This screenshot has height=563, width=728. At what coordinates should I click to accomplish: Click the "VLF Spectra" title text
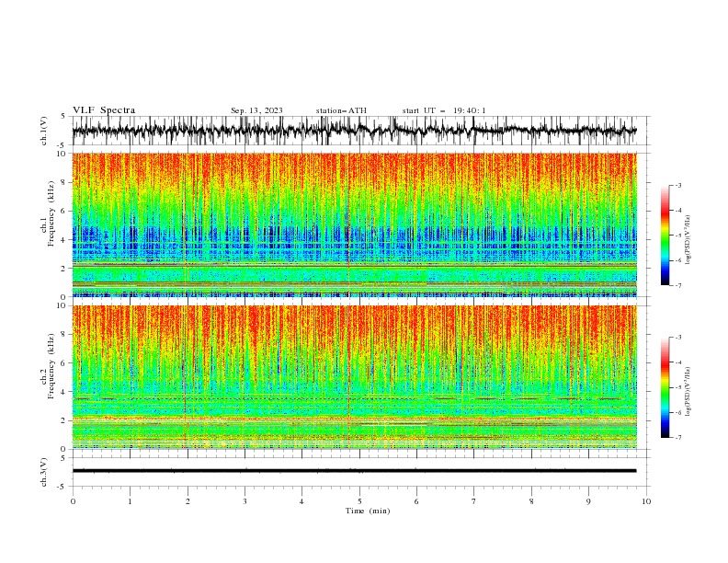pos(104,110)
